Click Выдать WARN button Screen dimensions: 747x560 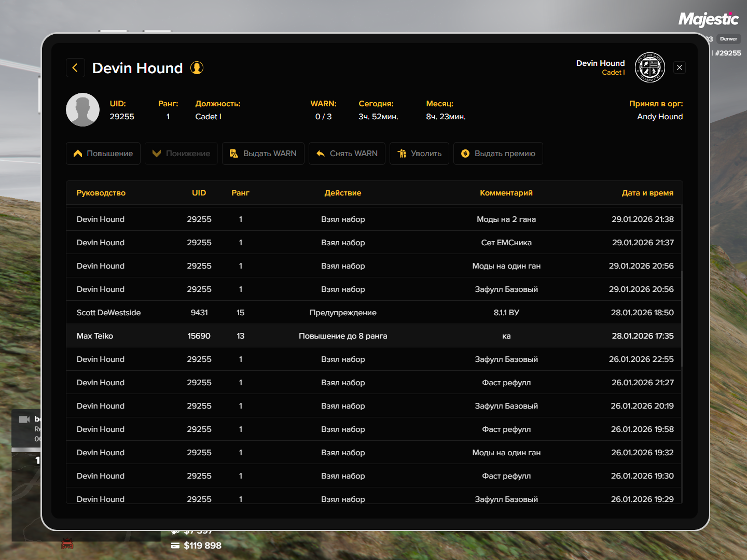pos(263,153)
